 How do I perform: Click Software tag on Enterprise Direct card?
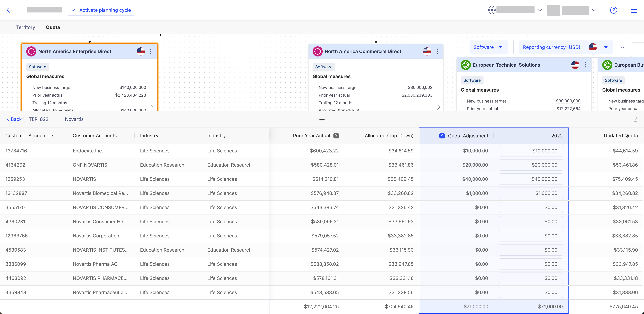(38, 67)
